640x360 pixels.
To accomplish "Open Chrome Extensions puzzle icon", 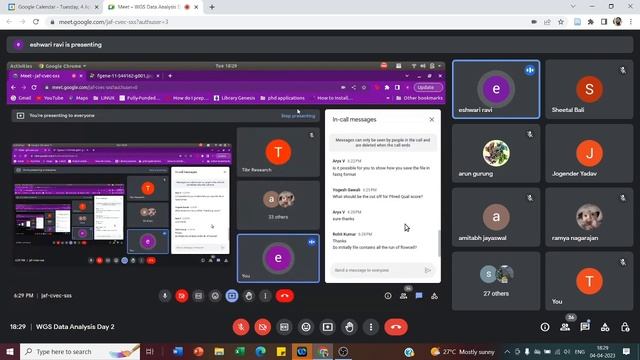I will [591, 22].
